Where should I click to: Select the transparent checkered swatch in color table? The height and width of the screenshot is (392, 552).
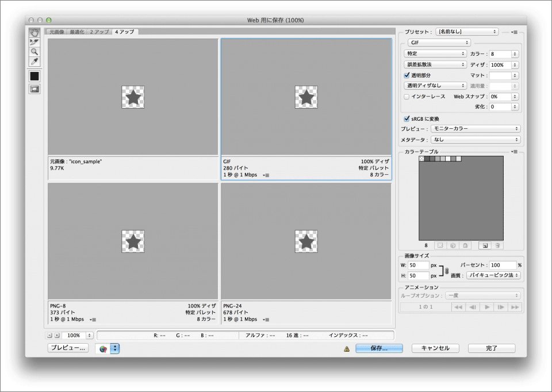point(421,159)
